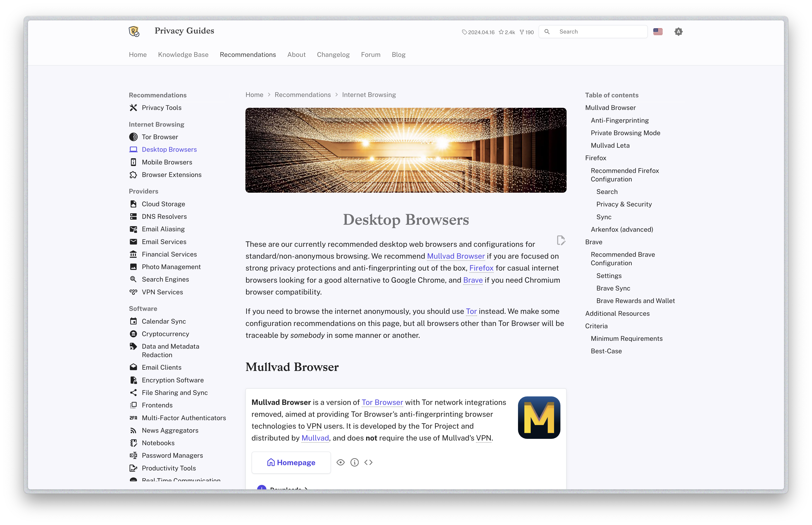The height and width of the screenshot is (525, 812).
Task: Click the 2.4k stars count
Action: 507,32
